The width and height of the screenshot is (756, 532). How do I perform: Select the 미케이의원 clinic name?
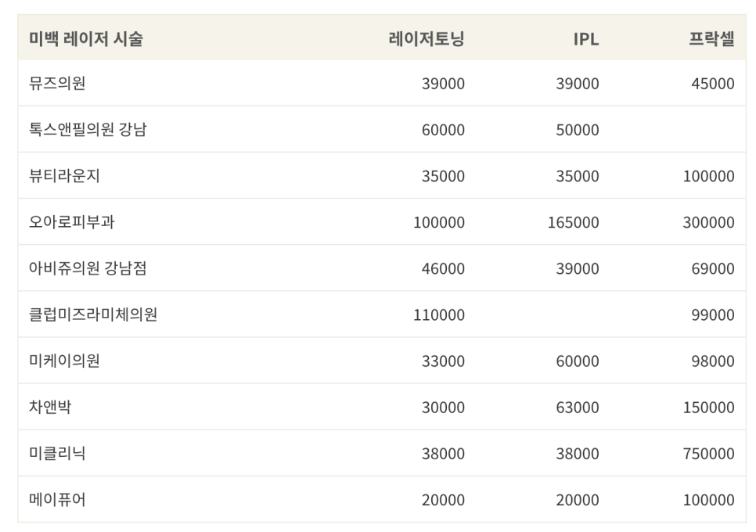point(64,361)
